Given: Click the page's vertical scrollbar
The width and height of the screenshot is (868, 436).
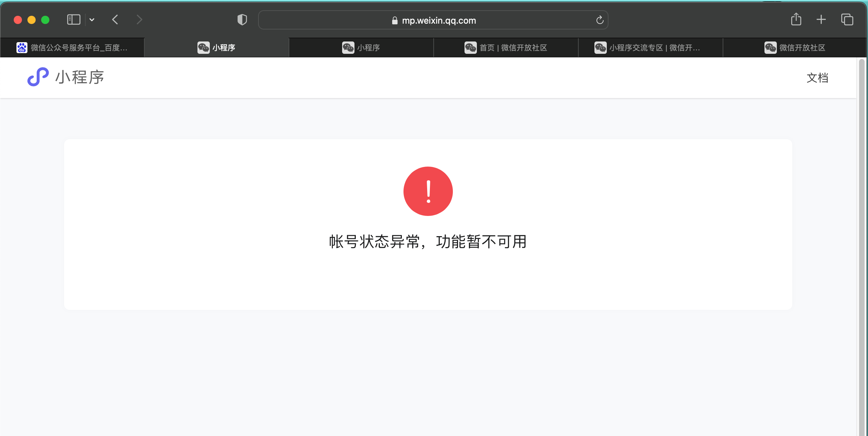Looking at the screenshot, I should point(861,240).
